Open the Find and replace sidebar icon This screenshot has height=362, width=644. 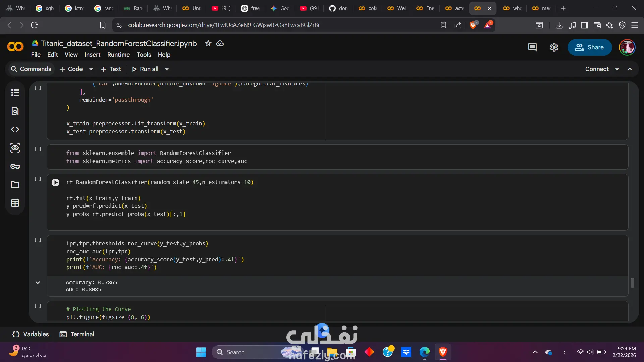(15, 111)
